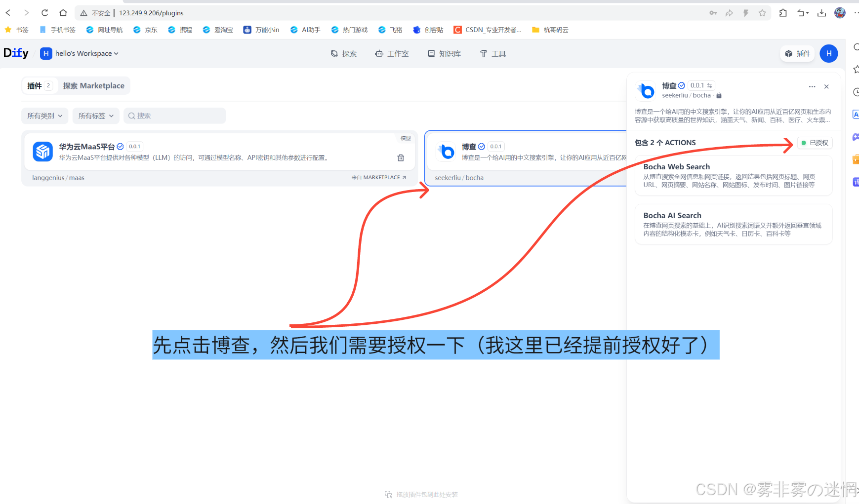Click seekerliu / bocha in list card
Image resolution: width=859 pixels, height=504 pixels.
click(459, 178)
